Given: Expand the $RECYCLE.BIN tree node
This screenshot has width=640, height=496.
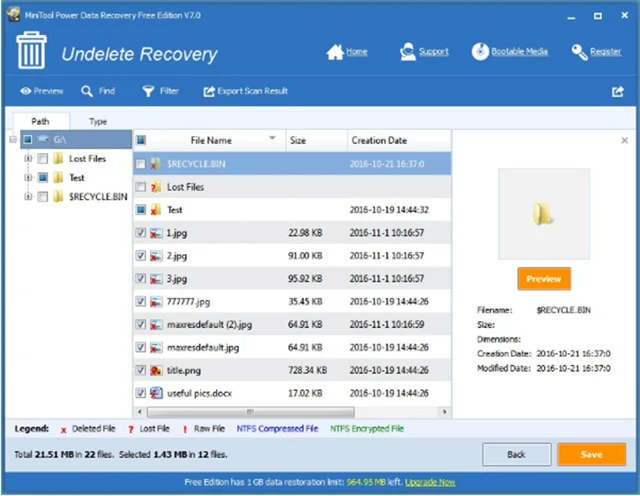Looking at the screenshot, I should [x=28, y=197].
